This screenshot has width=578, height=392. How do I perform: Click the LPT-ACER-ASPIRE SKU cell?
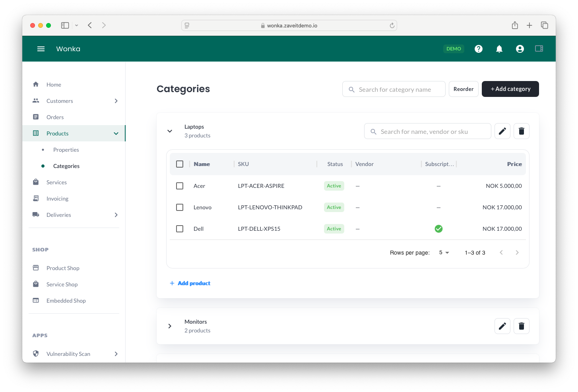click(x=261, y=186)
